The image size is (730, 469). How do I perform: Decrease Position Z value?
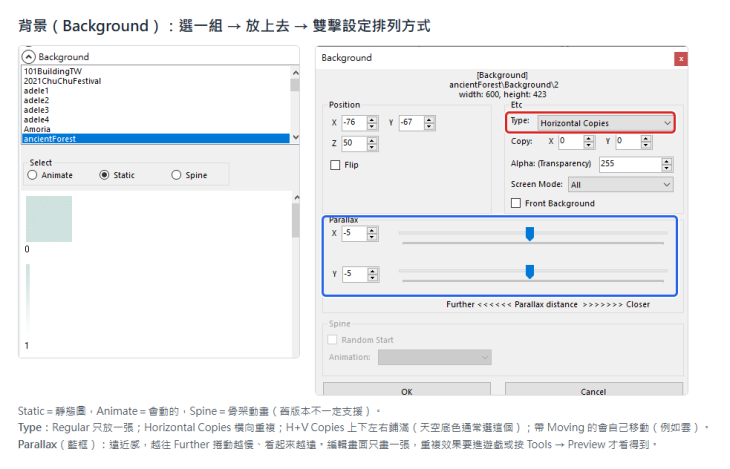[372, 147]
